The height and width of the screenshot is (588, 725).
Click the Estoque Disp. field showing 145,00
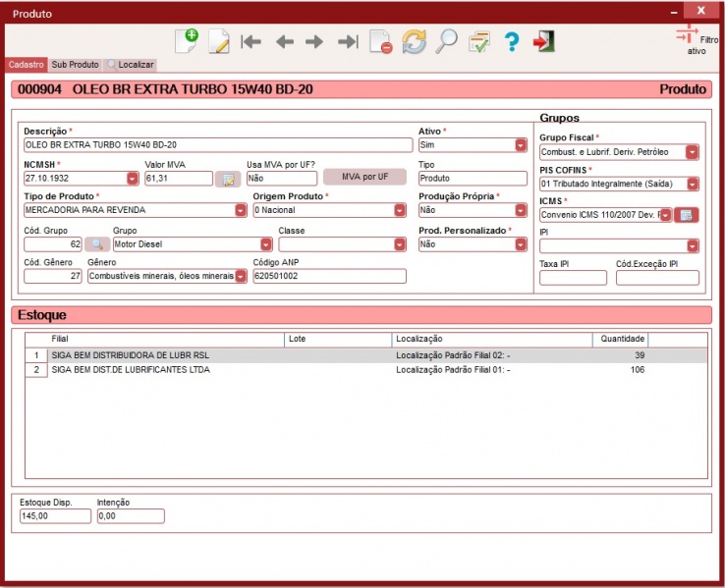(x=55, y=516)
